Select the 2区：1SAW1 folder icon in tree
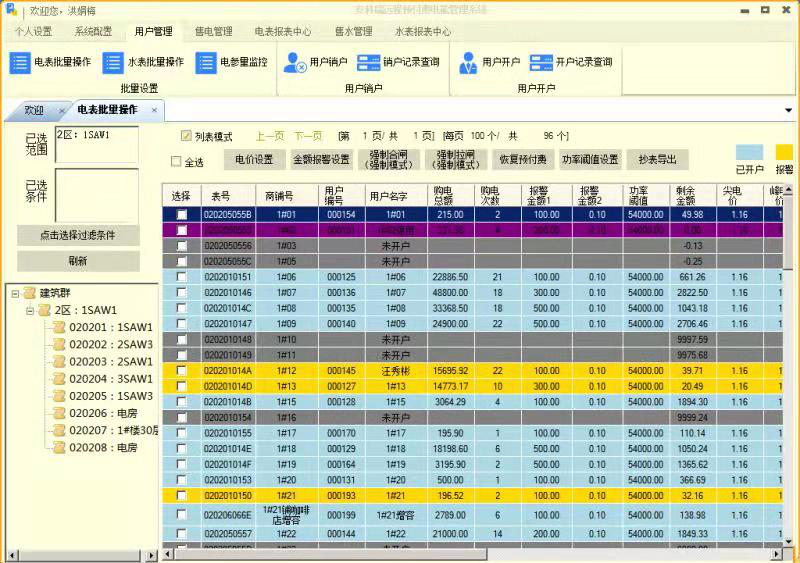 tap(45, 310)
